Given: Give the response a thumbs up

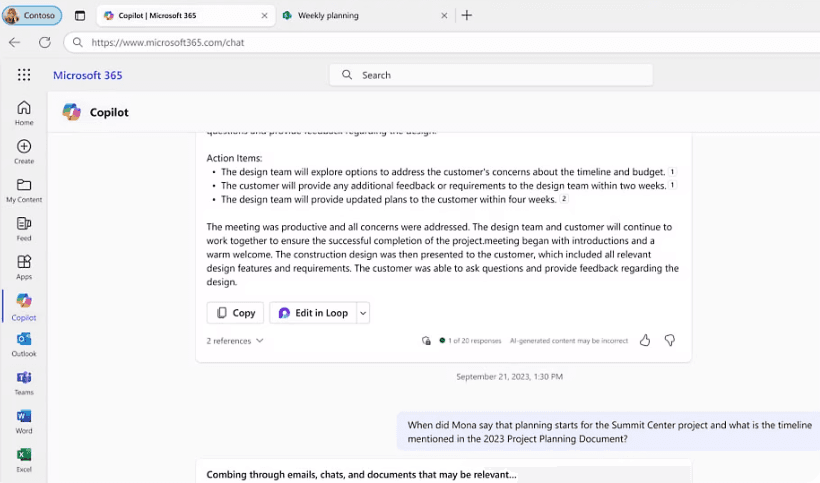Looking at the screenshot, I should pos(645,340).
